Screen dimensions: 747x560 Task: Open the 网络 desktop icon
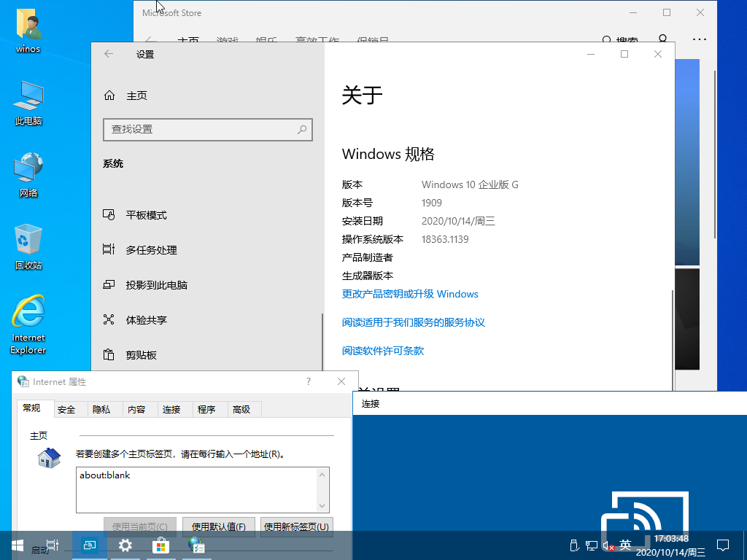pos(28,175)
